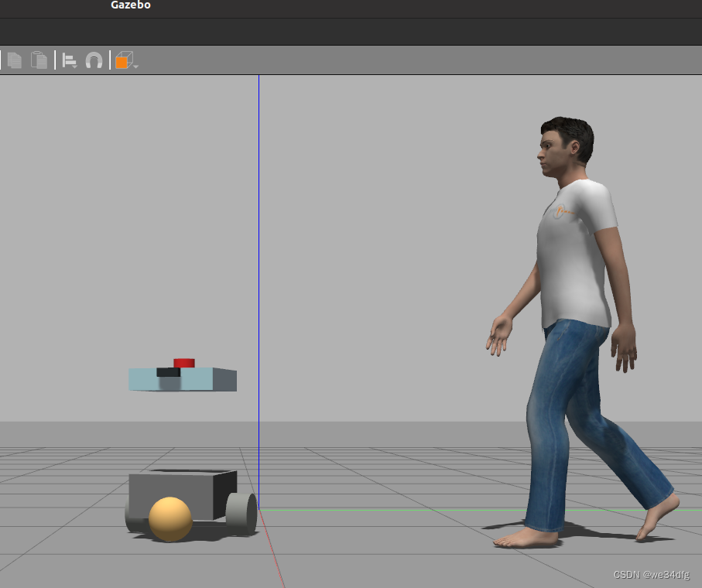
Task: Click the Gazebo window title
Action: 131,5
